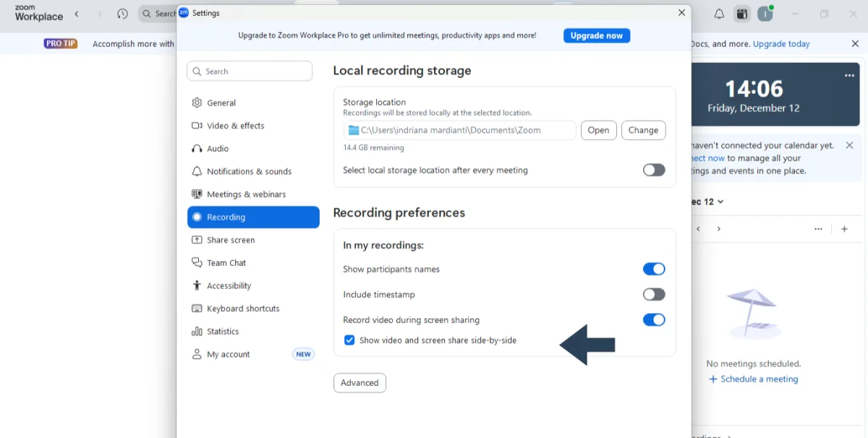Click the history clock icon in Zoom header
Image resolution: width=868 pixels, height=438 pixels.
122,14
